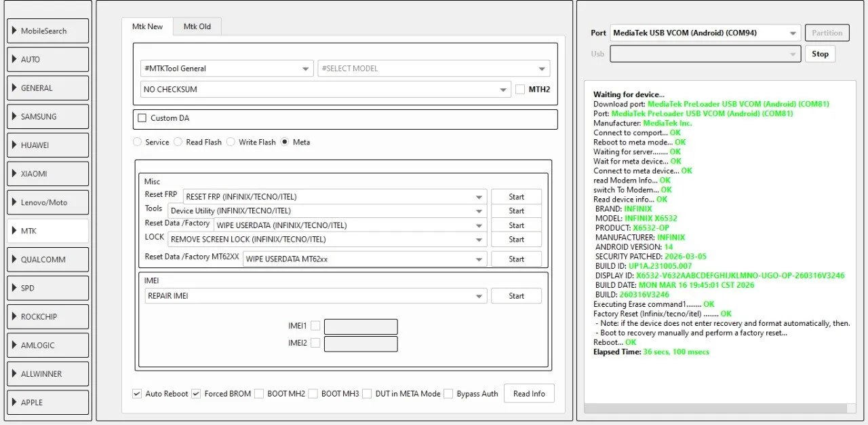This screenshot has height=425, width=868.
Task: Uncheck the Auto Reboot option
Action: click(137, 394)
